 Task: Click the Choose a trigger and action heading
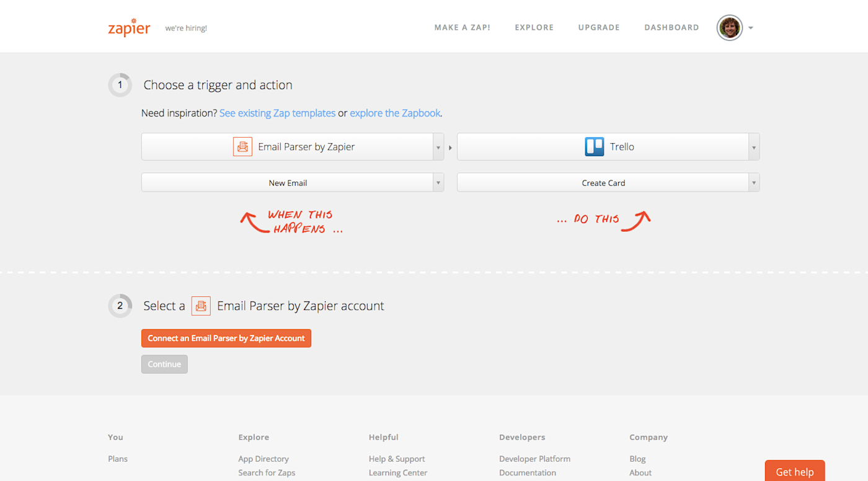click(218, 85)
